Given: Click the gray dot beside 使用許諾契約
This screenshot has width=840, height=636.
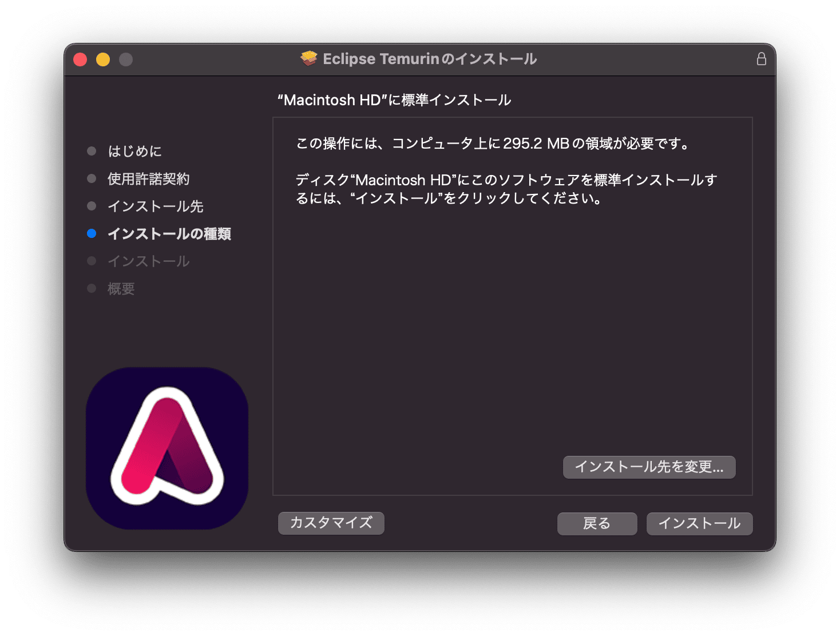Looking at the screenshot, I should [92, 178].
